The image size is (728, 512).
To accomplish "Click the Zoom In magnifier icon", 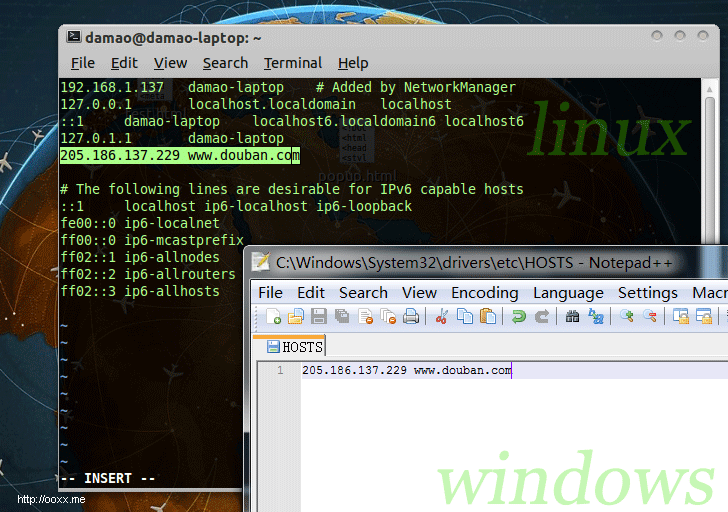I will [x=627, y=316].
